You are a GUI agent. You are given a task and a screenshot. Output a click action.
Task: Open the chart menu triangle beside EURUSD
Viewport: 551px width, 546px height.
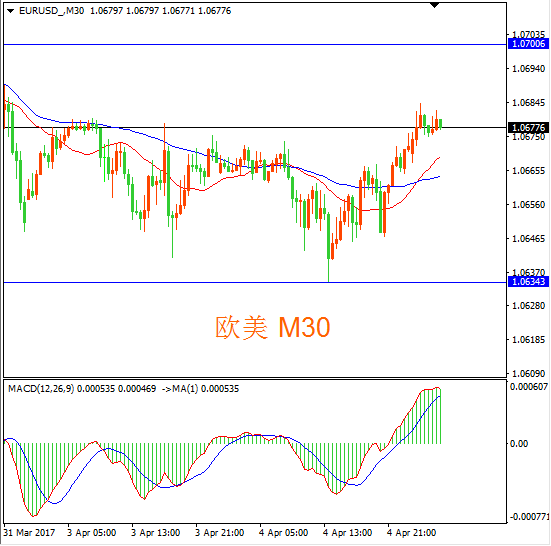coord(11,11)
